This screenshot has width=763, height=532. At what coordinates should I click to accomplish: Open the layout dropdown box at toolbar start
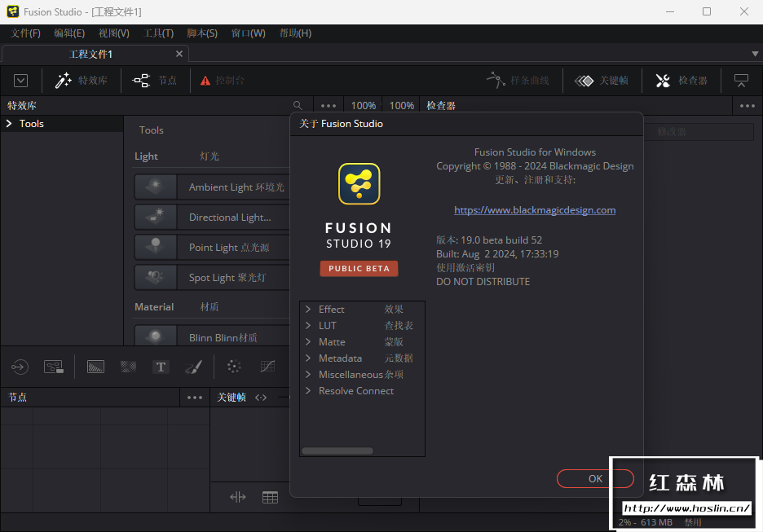tap(20, 80)
